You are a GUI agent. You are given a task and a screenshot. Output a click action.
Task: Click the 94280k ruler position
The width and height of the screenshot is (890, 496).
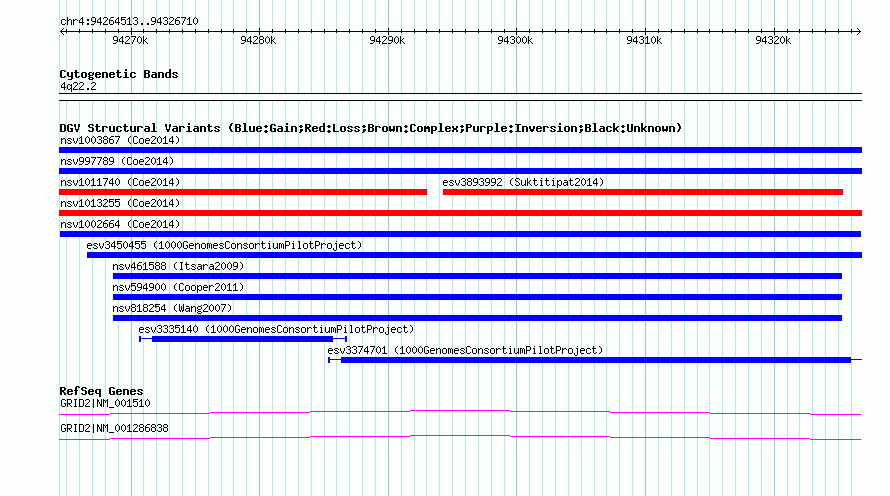(x=258, y=40)
